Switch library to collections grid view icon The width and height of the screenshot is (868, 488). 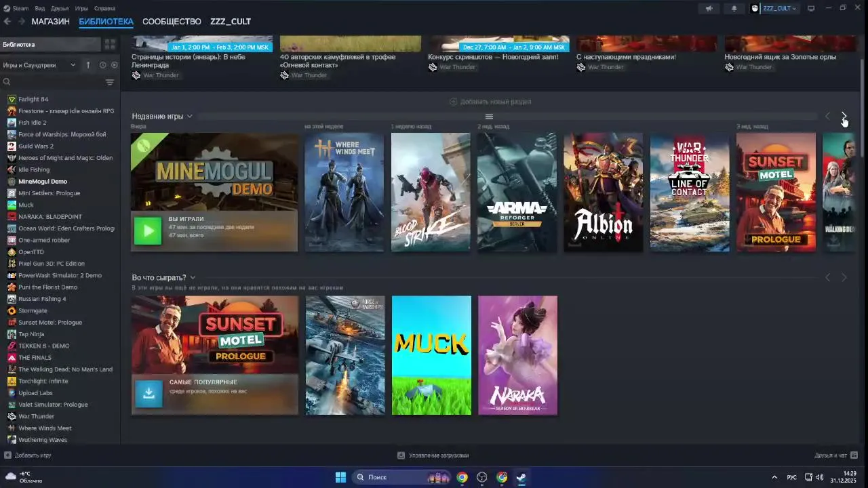pos(110,45)
